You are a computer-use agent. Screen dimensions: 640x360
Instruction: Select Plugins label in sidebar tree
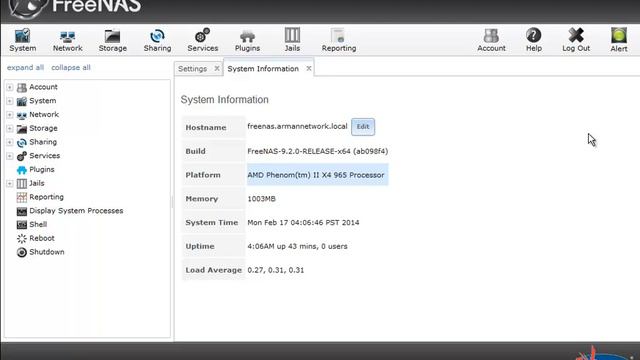click(42, 169)
